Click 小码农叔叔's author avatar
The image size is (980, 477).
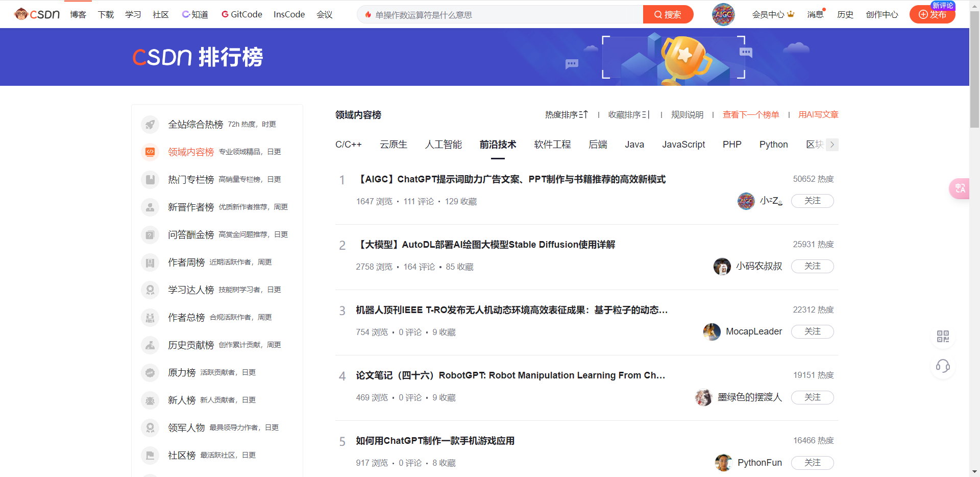pos(722,266)
